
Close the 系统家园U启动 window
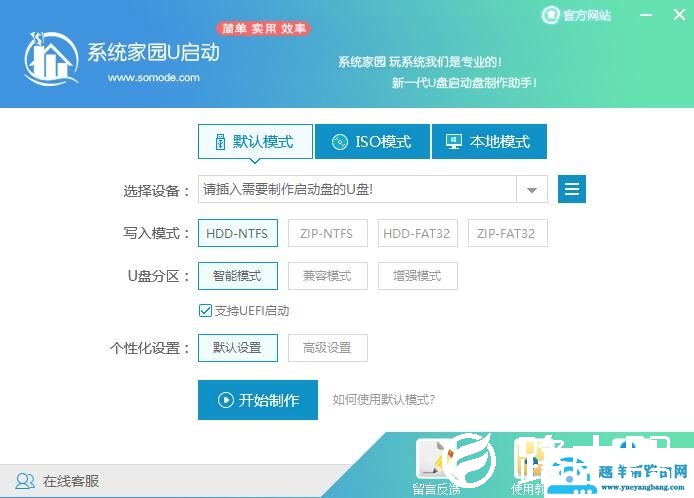[x=679, y=15]
